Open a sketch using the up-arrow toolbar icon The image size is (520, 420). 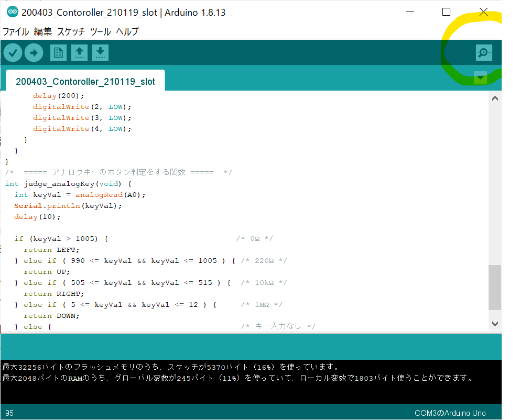pyautogui.click(x=79, y=52)
